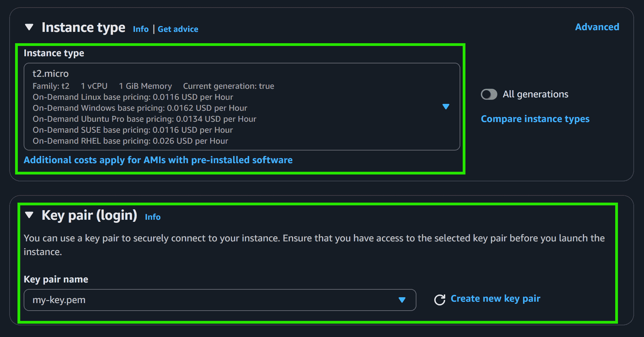The width and height of the screenshot is (644, 337).
Task: Click On-Demand SUSE base pricing line
Action: point(133,130)
